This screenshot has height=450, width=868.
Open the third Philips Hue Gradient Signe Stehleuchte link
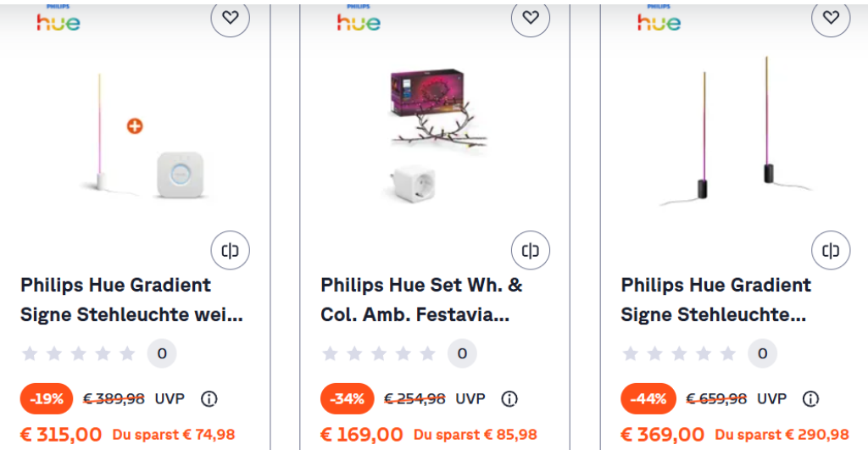(716, 300)
